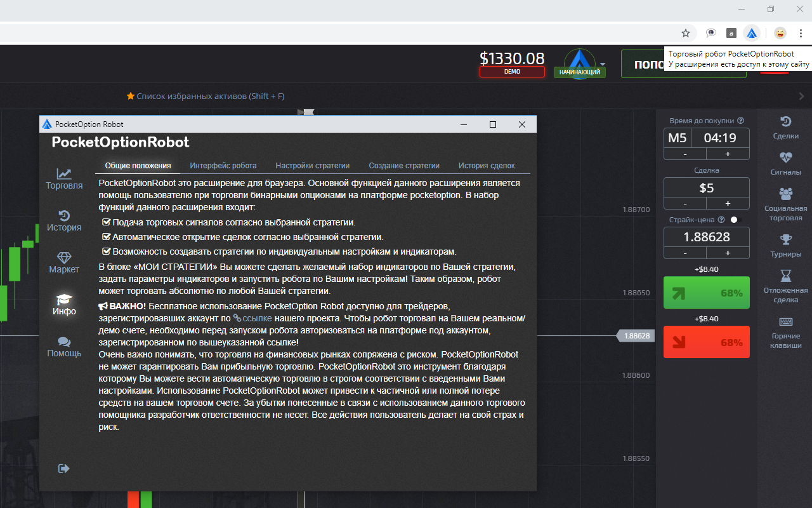The width and height of the screenshot is (812, 508).
Task: Click the M5 timeframe selector
Action: pyautogui.click(x=677, y=138)
